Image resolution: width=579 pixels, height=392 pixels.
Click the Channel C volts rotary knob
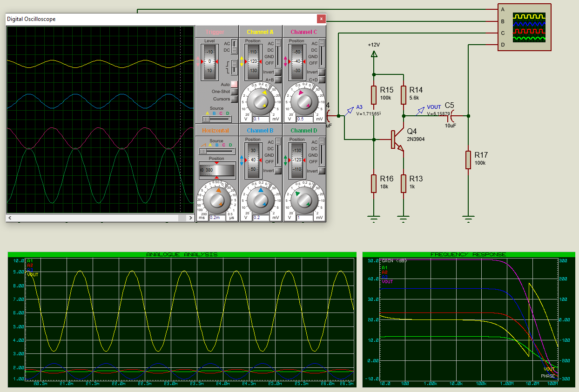[x=304, y=101]
